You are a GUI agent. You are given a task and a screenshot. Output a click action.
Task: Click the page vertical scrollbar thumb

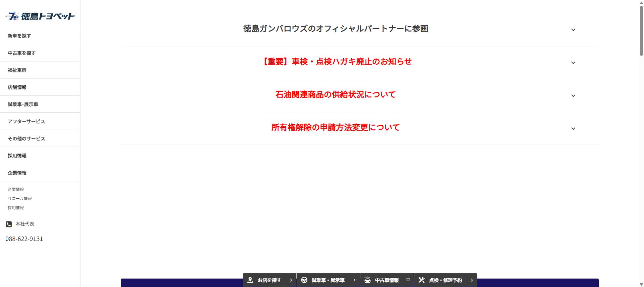tap(641, 30)
